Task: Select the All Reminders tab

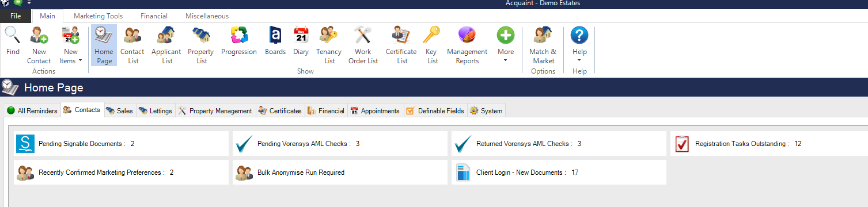Action: [x=32, y=111]
